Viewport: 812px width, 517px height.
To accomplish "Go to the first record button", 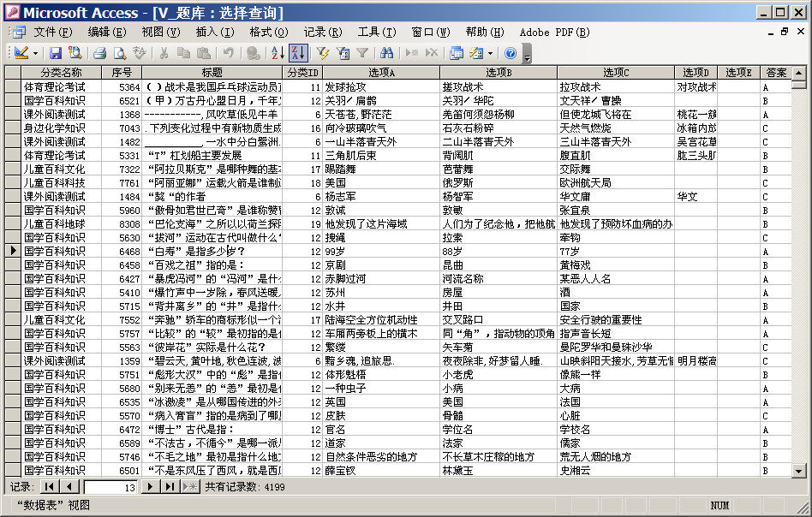I will pyautogui.click(x=49, y=486).
